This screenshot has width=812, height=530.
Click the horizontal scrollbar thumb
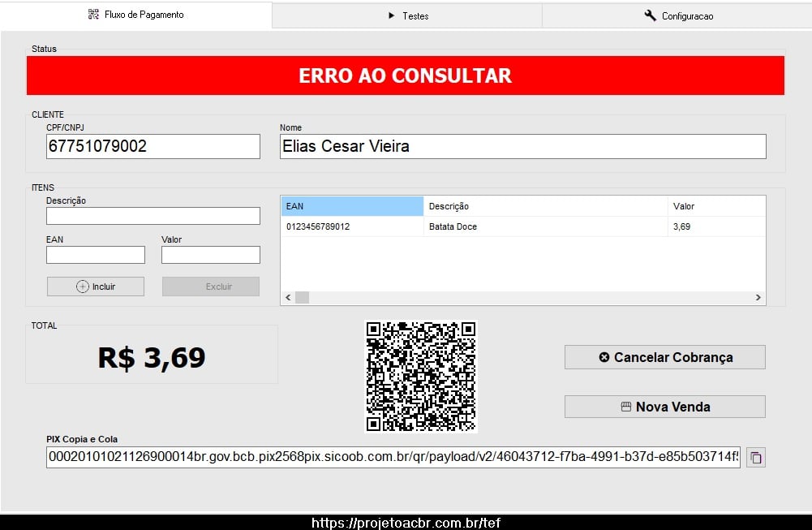(302, 297)
